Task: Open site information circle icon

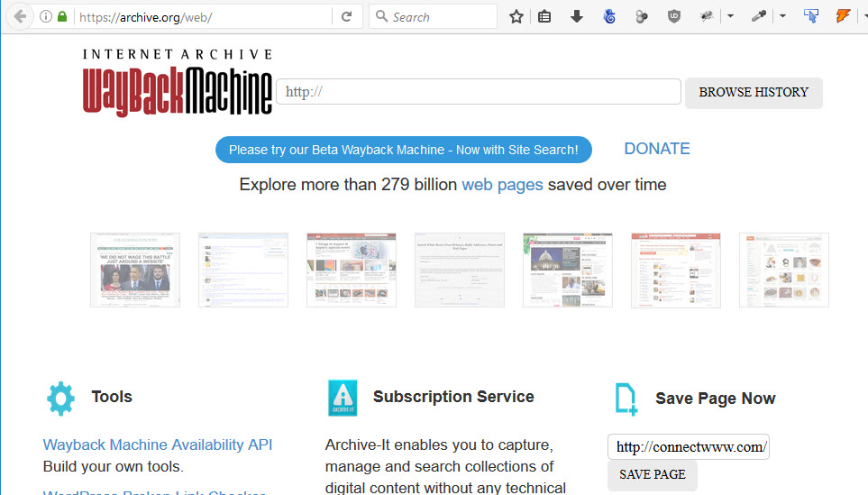Action: click(x=46, y=16)
